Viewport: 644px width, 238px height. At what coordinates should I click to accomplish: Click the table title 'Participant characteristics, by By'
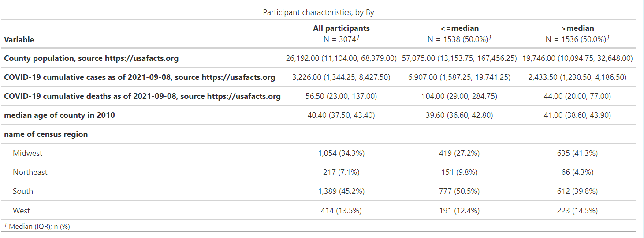click(x=318, y=12)
